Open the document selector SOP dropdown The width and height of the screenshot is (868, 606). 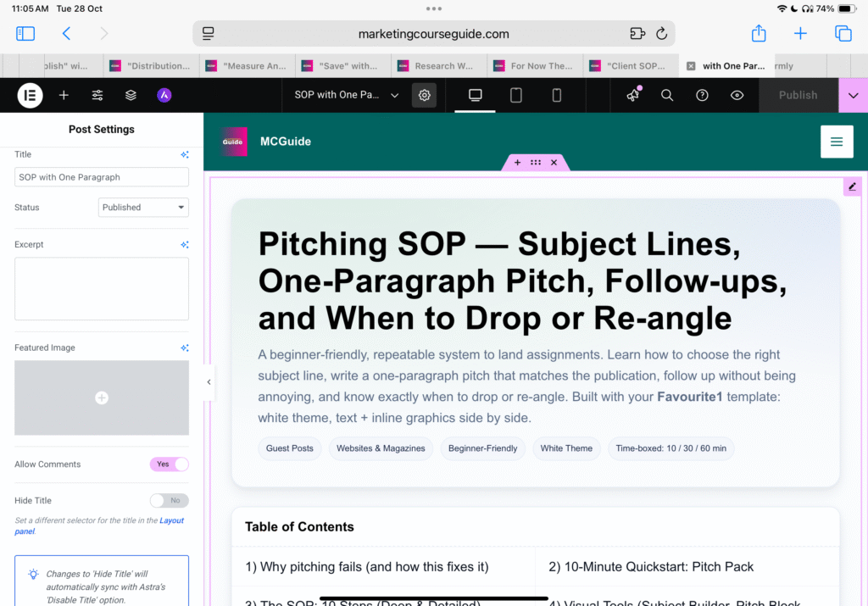347,95
